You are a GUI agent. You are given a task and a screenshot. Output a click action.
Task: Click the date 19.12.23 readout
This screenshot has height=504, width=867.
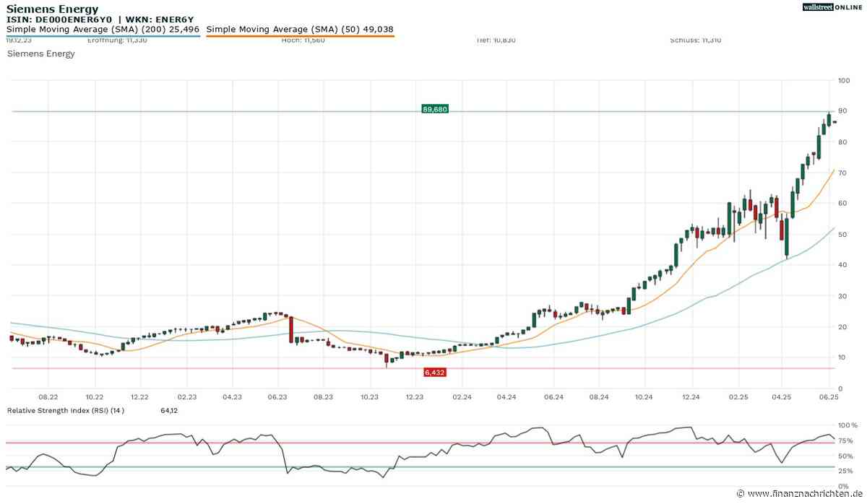click(x=19, y=40)
